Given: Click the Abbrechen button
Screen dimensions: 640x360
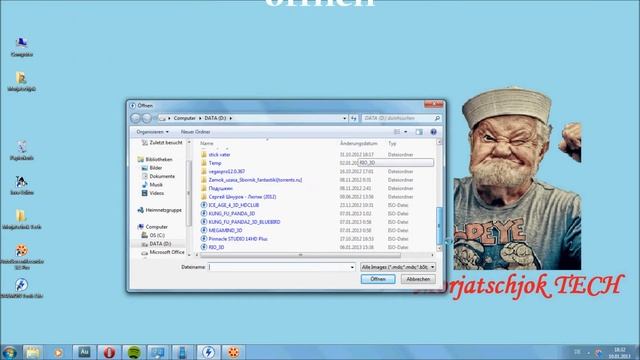Looking at the screenshot, I should (418, 279).
